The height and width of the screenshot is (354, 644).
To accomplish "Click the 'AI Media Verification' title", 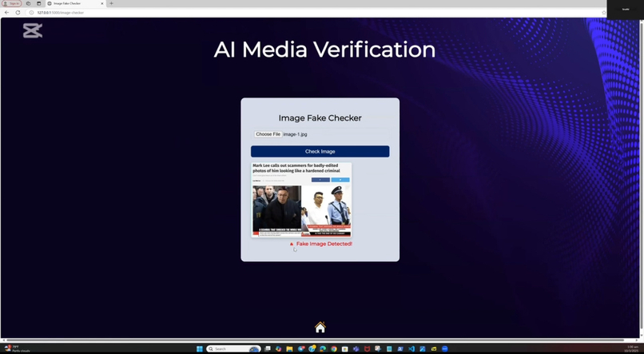I will [324, 50].
